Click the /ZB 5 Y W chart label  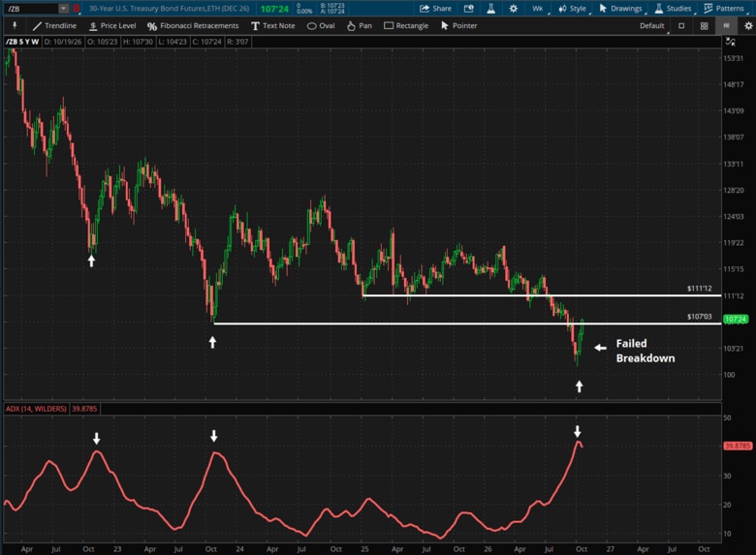tap(22, 42)
